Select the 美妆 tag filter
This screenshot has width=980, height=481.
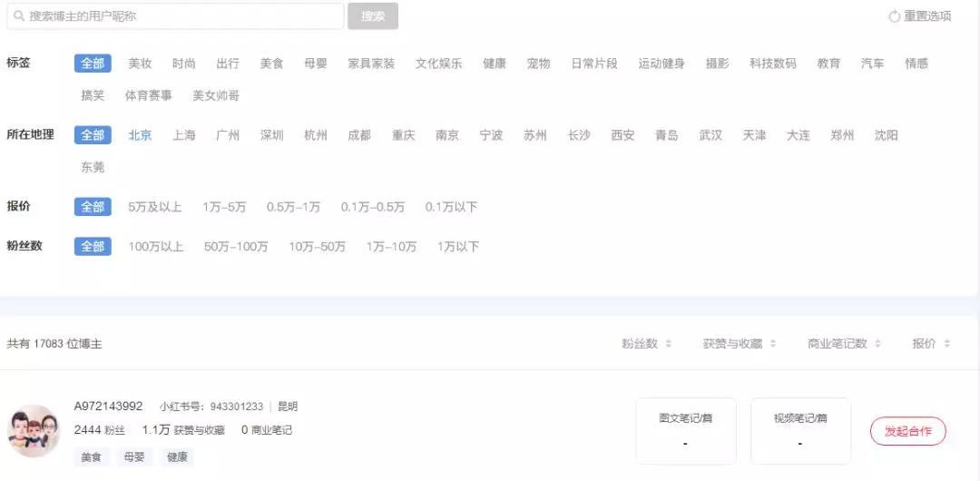pyautogui.click(x=140, y=64)
